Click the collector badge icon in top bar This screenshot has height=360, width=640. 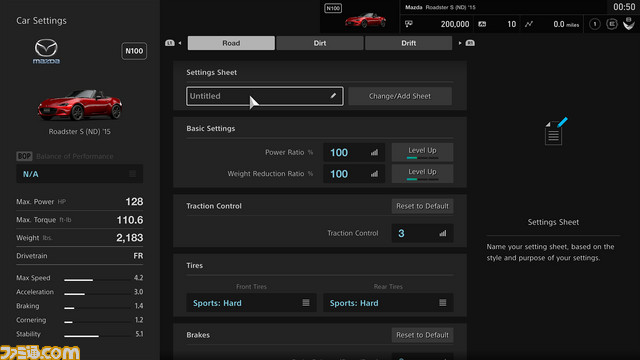(612, 24)
